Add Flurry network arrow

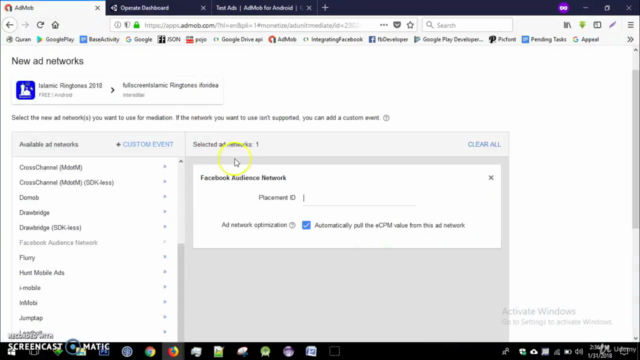coord(165,257)
